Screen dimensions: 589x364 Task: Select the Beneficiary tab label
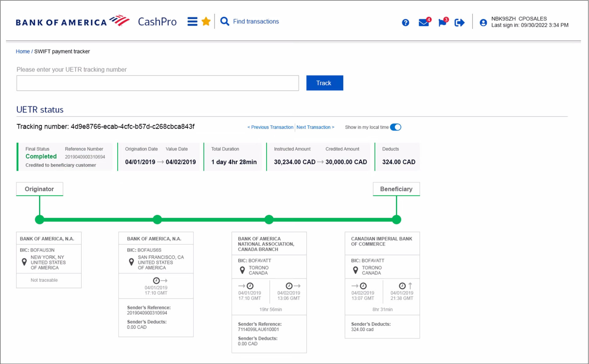[396, 189]
